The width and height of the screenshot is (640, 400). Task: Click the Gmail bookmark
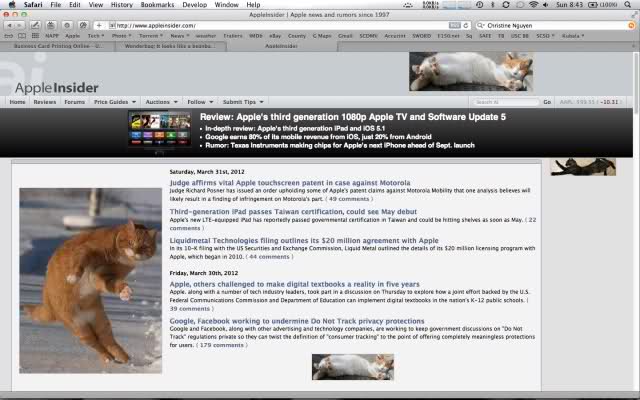345,36
